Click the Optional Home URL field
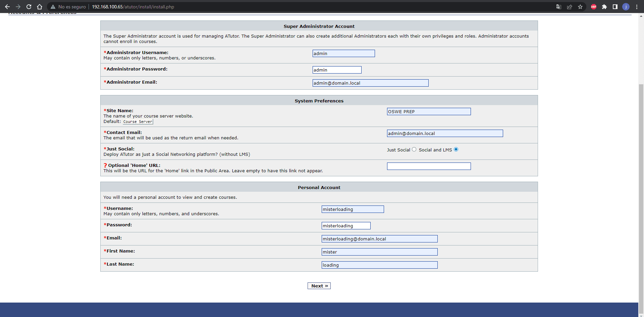 point(429,166)
